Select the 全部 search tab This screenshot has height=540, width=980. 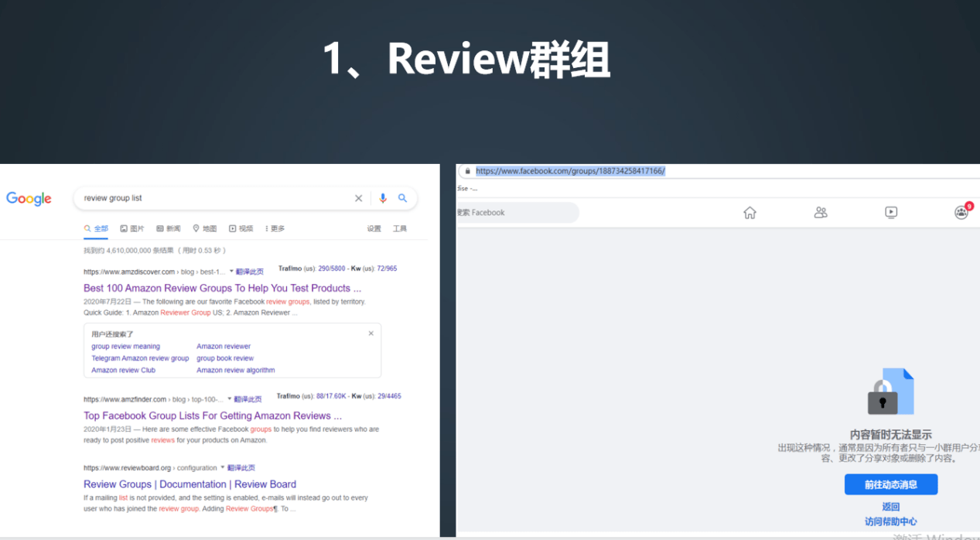tap(96, 229)
